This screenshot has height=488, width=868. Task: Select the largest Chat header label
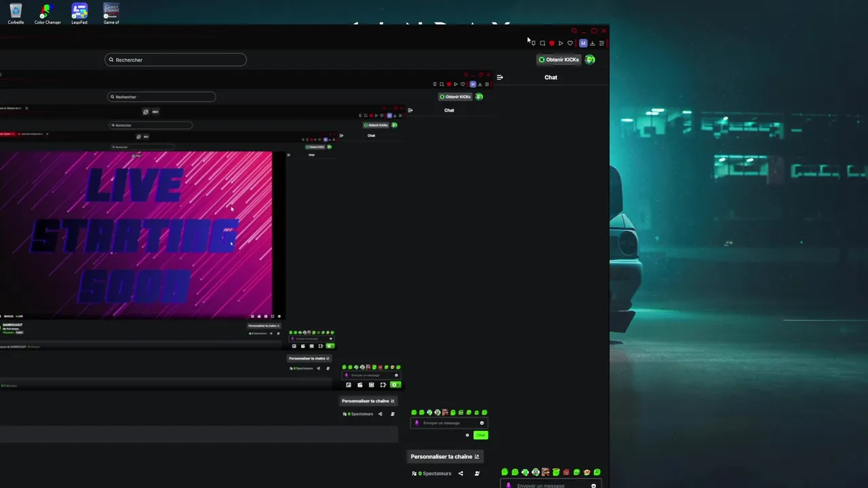551,77
